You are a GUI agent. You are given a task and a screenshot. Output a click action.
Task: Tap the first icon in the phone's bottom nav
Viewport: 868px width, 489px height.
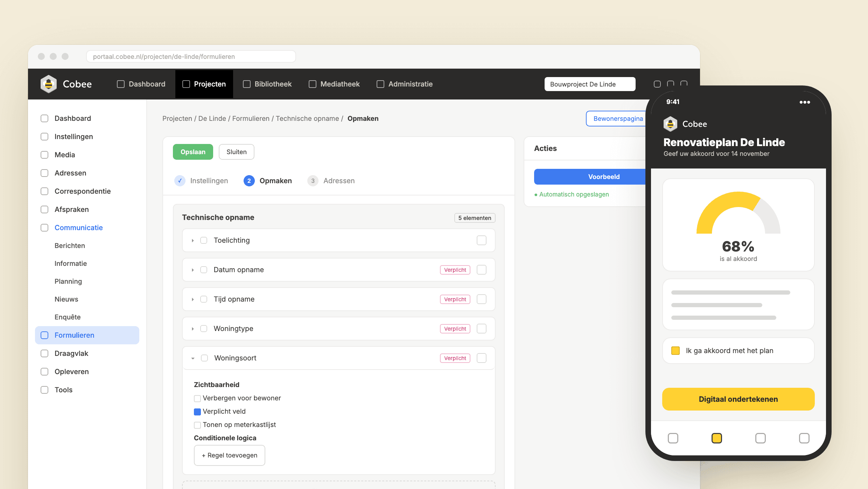[x=673, y=438]
